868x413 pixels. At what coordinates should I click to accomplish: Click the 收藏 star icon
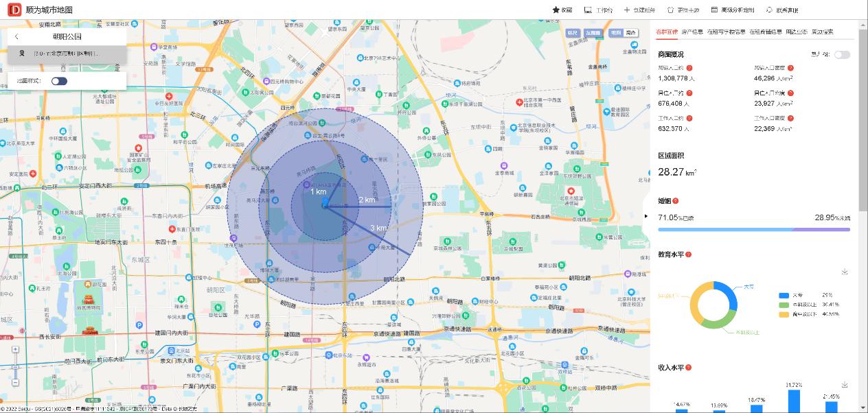pyautogui.click(x=556, y=10)
